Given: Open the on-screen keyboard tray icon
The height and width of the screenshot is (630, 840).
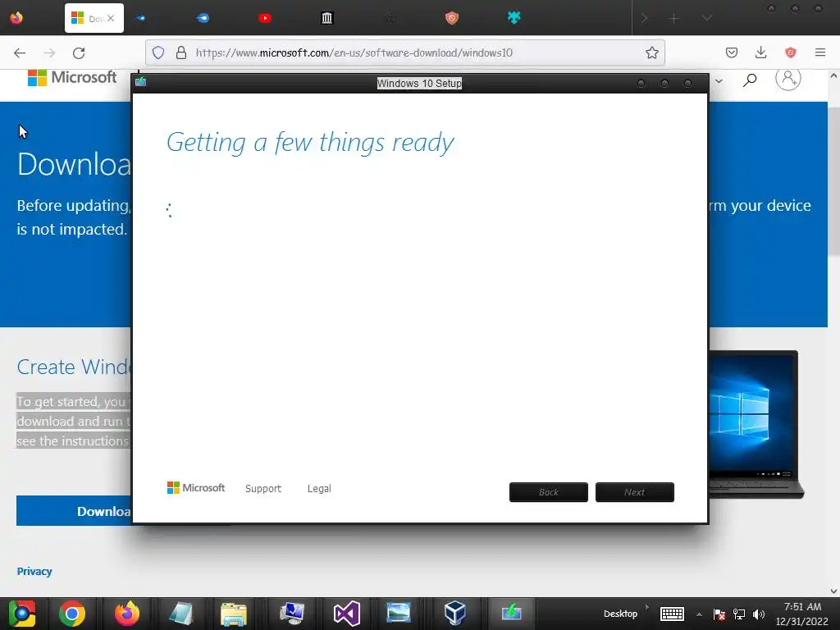Looking at the screenshot, I should tap(672, 614).
